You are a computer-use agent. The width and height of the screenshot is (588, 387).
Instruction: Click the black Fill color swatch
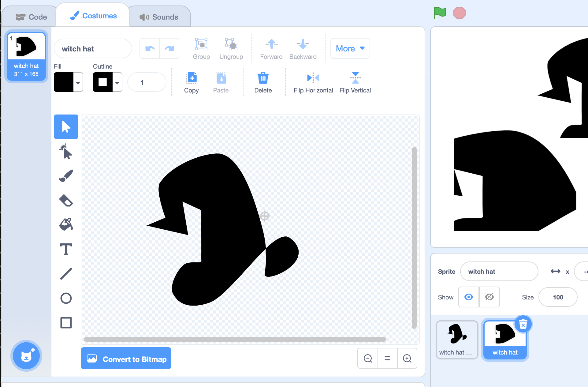coord(64,82)
